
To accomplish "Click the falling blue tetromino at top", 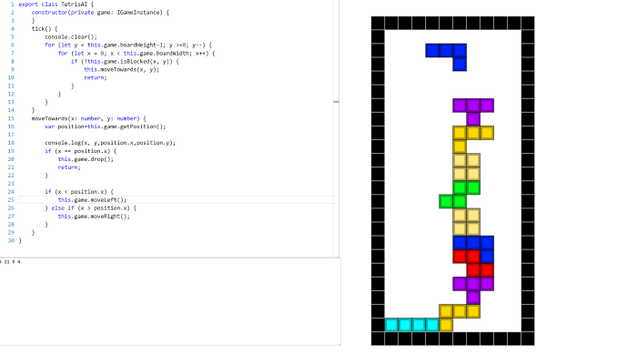I will click(x=446, y=51).
